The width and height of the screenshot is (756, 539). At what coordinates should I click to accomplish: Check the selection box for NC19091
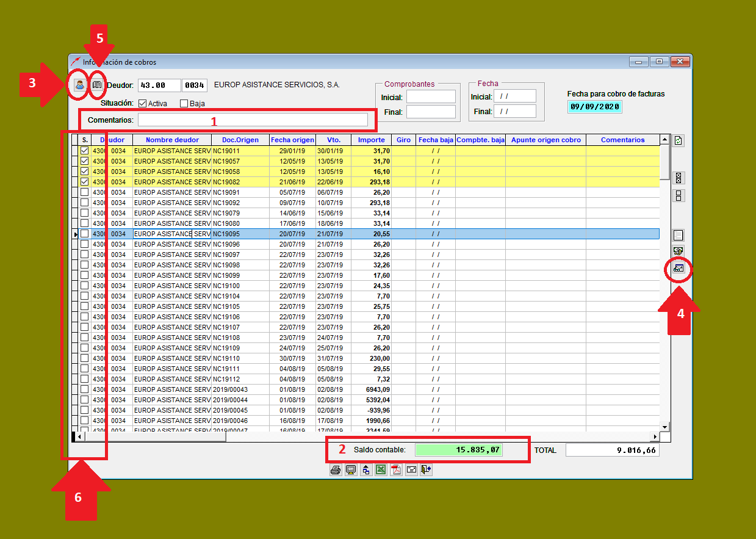(85, 192)
